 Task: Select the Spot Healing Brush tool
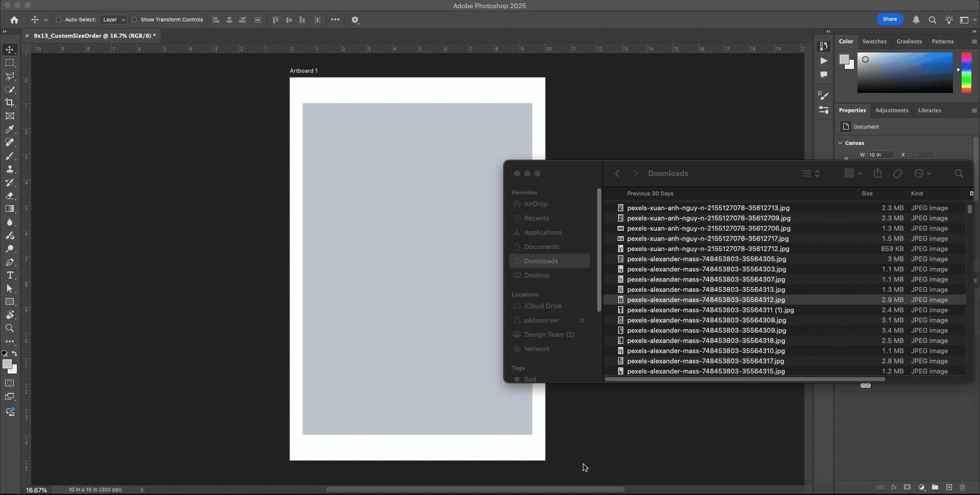[10, 142]
